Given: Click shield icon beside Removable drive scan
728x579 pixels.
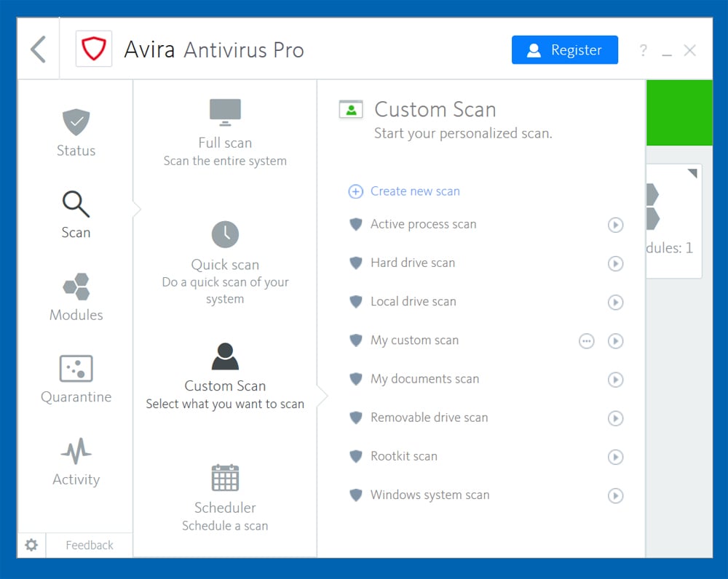Looking at the screenshot, I should click(356, 418).
